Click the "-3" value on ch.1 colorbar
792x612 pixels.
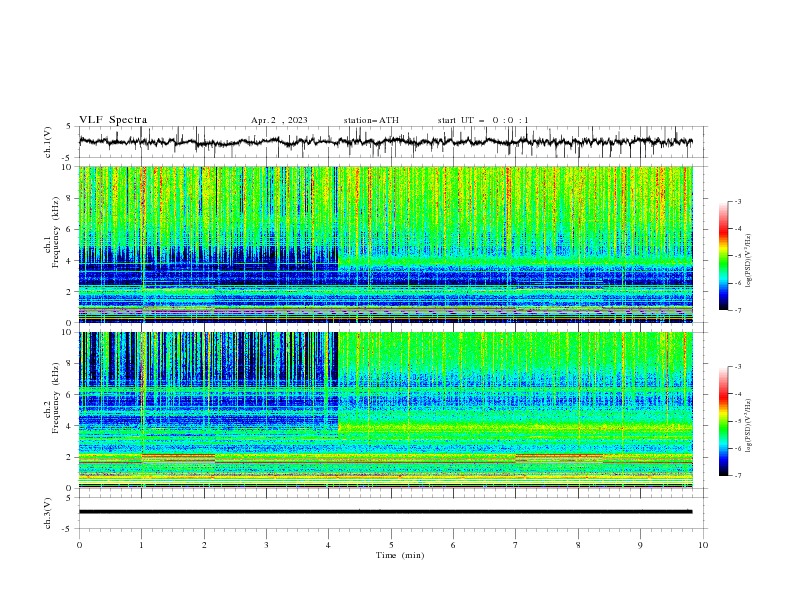[x=738, y=201]
